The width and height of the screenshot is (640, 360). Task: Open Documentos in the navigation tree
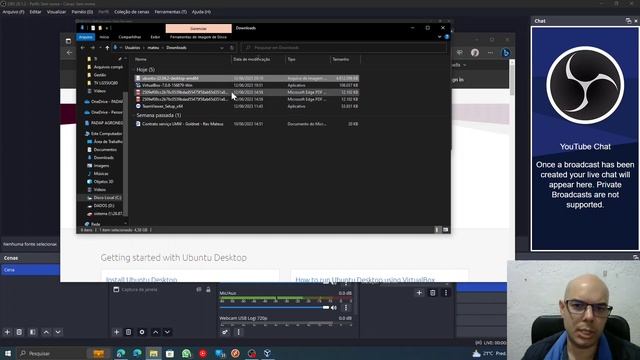(102, 150)
